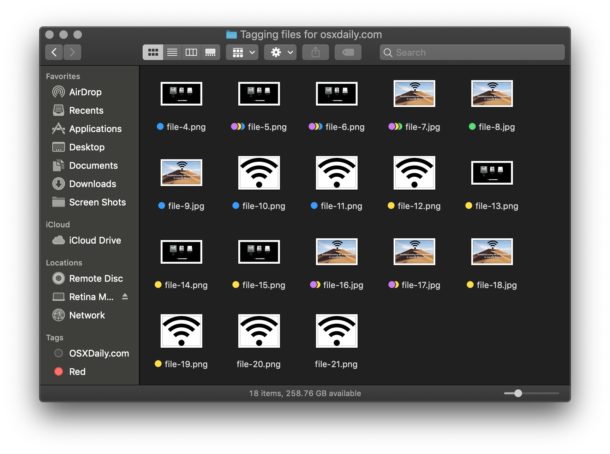The height and width of the screenshot is (454, 610).
Task: Open the group-by arrangement dropdown
Action: click(242, 52)
